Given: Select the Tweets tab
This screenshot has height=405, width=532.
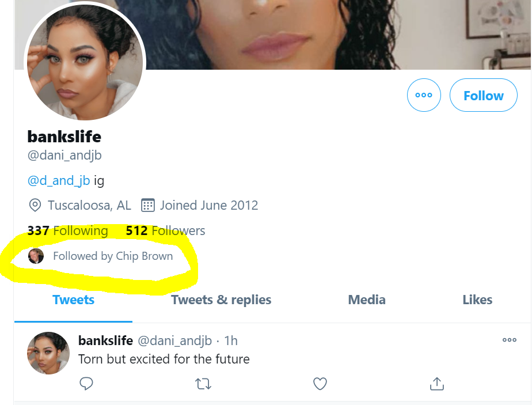Looking at the screenshot, I should [73, 300].
